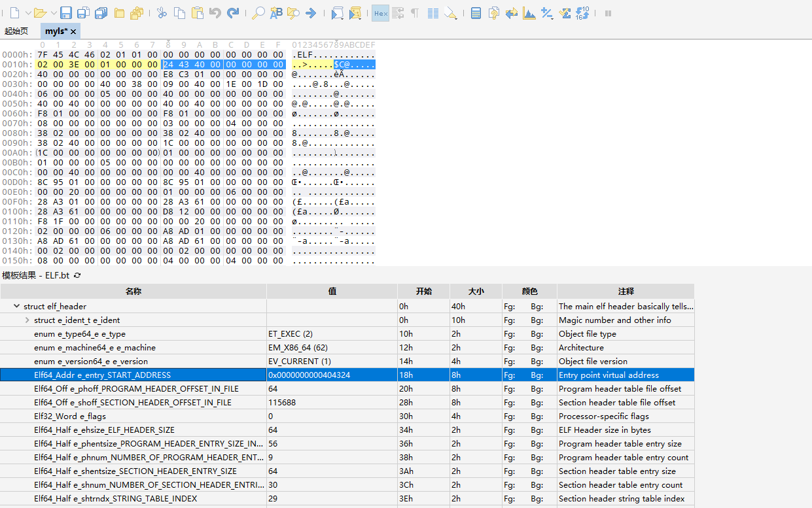Refresh the ELF.bt template results
Screen dimensions: 812x508
[x=77, y=275]
